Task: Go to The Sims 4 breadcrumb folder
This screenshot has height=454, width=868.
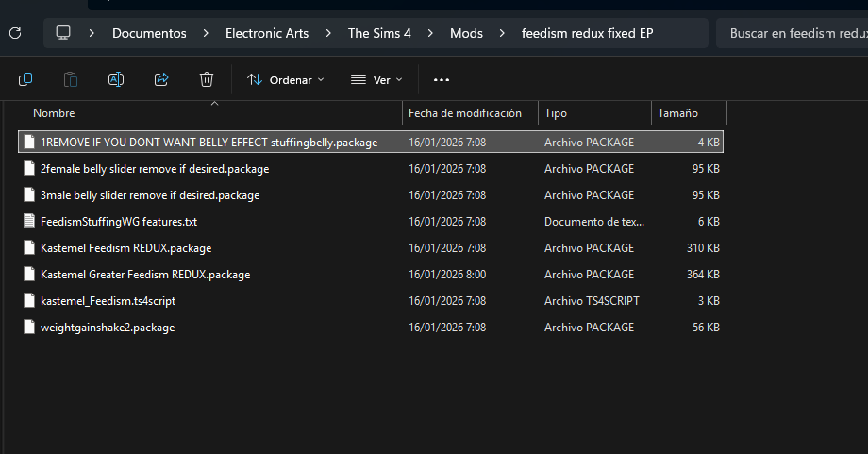Action: point(379,33)
